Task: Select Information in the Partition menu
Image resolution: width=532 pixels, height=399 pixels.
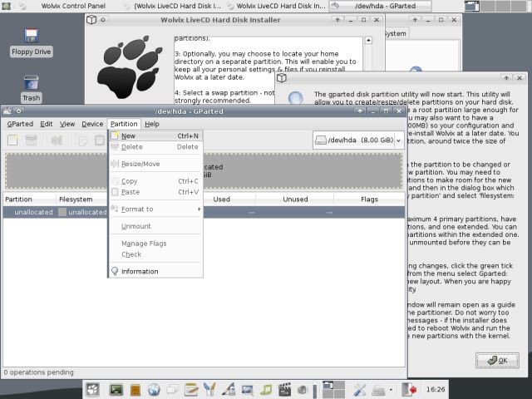Action: pyautogui.click(x=139, y=272)
